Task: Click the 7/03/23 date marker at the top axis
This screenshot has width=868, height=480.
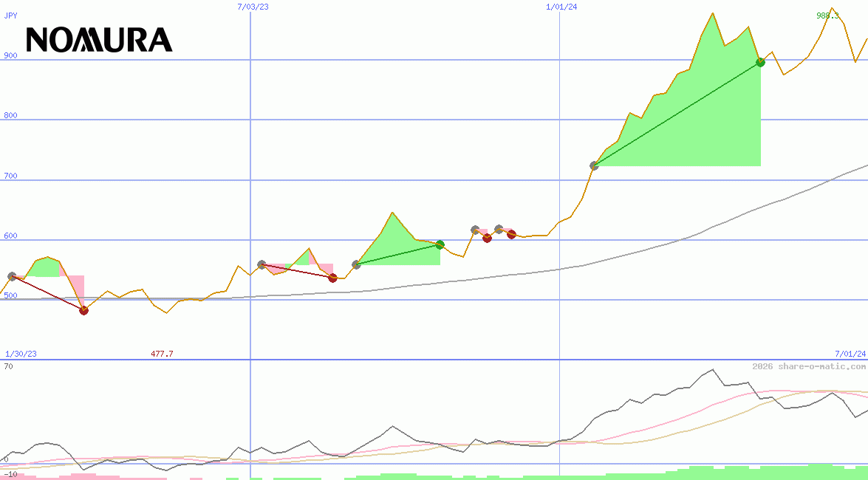Action: (x=252, y=7)
